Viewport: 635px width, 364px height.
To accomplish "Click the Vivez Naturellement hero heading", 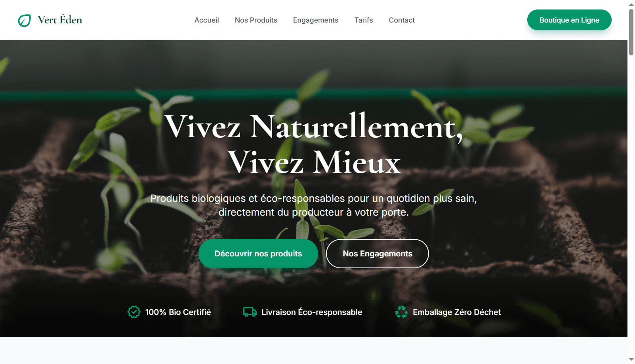I will pos(314,144).
